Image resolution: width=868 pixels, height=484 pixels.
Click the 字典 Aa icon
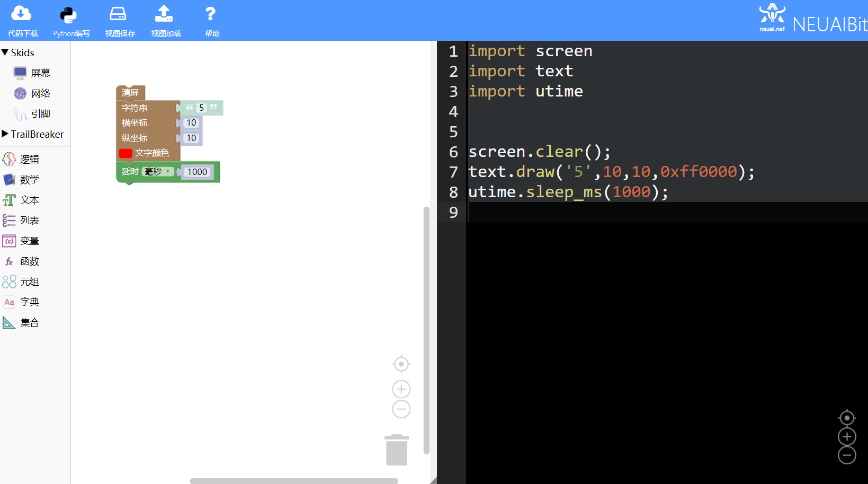pyautogui.click(x=9, y=302)
